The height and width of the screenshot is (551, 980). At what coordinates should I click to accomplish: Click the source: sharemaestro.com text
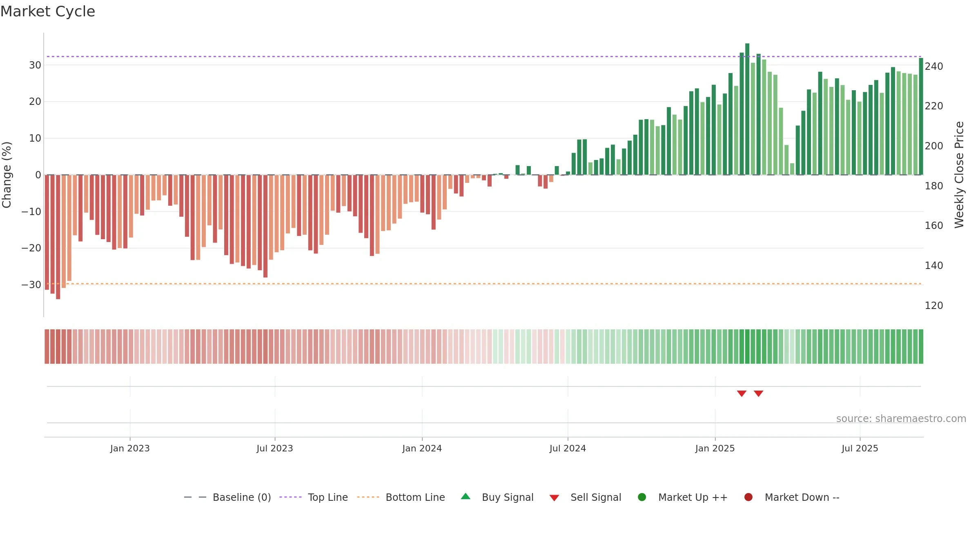pyautogui.click(x=901, y=419)
